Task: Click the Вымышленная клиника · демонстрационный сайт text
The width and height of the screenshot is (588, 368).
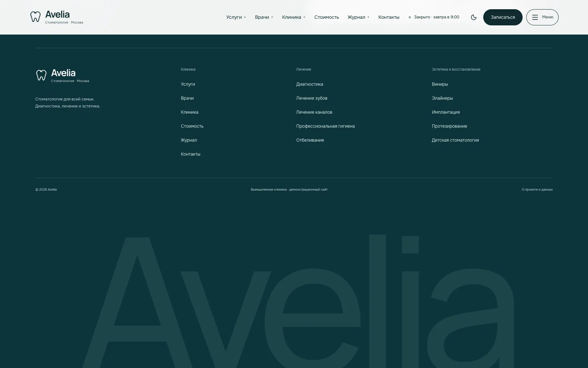Action: click(x=289, y=190)
